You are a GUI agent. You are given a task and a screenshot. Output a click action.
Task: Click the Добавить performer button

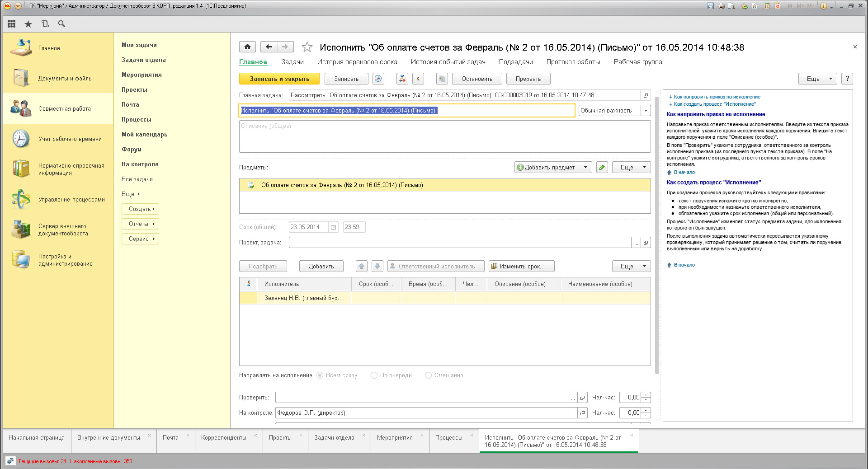click(321, 266)
